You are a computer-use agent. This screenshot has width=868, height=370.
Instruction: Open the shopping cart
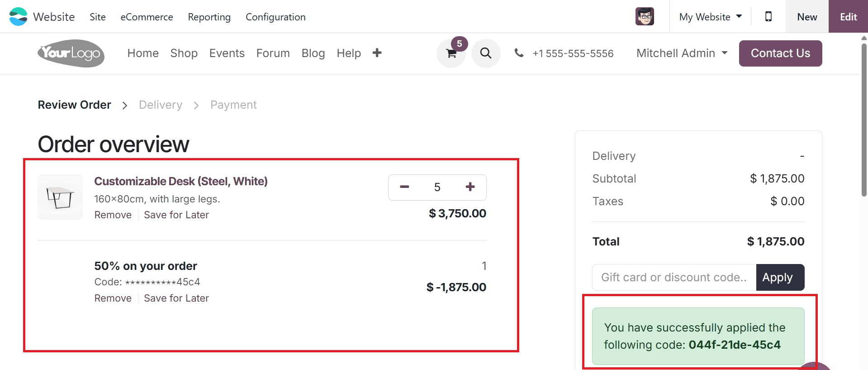tap(451, 53)
